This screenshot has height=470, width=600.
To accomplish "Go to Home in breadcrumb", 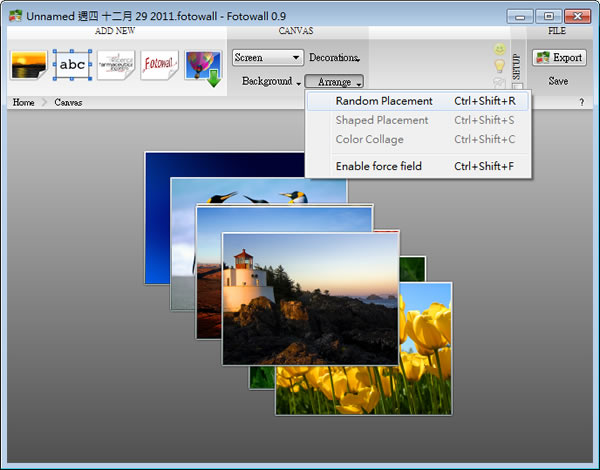I will coord(23,102).
